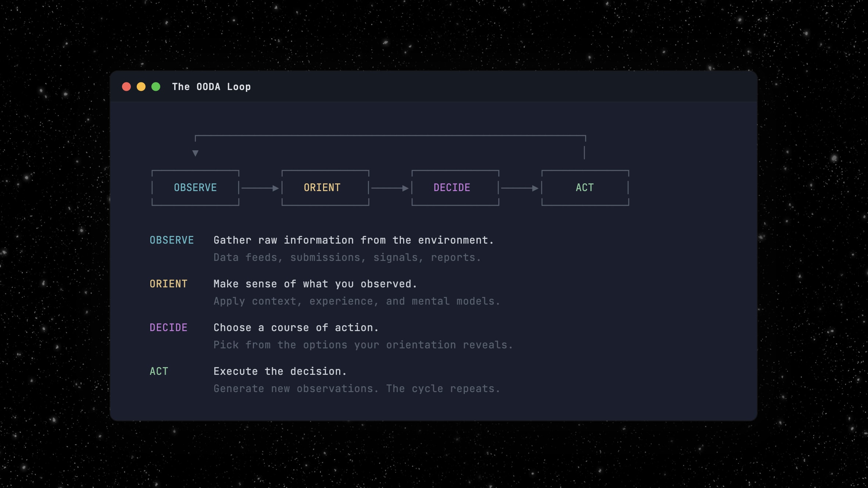The height and width of the screenshot is (488, 868).
Task: Click the ACT box in the diagram
Action: point(585,188)
